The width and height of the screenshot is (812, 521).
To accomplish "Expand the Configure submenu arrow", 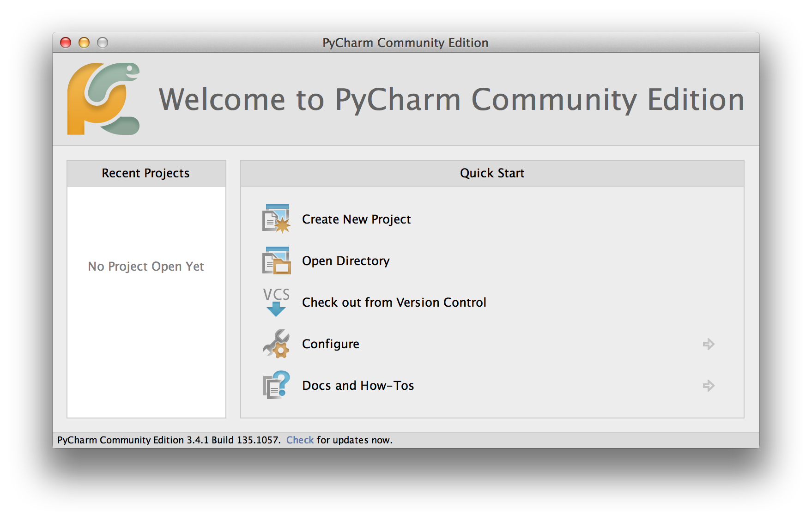I will [x=709, y=344].
